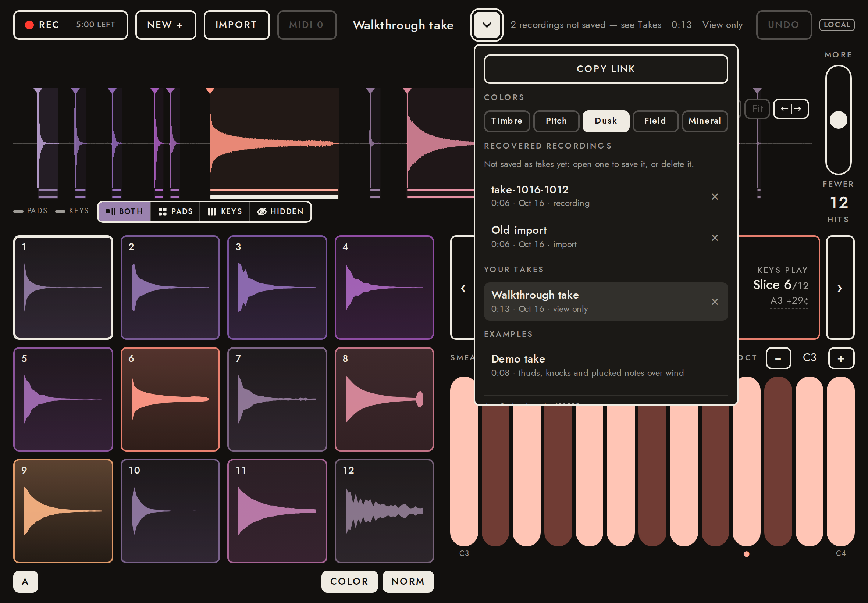The width and height of the screenshot is (868, 603).
Task: Lower octave with minus button
Action: point(778,358)
